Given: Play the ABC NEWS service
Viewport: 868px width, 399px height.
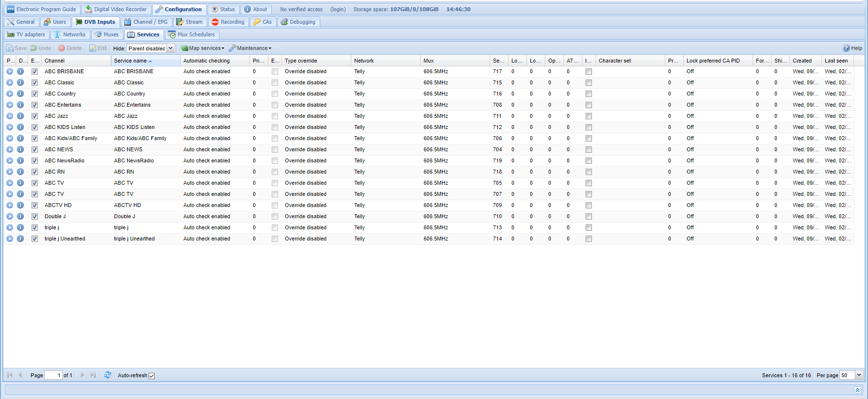Looking at the screenshot, I should [10, 149].
